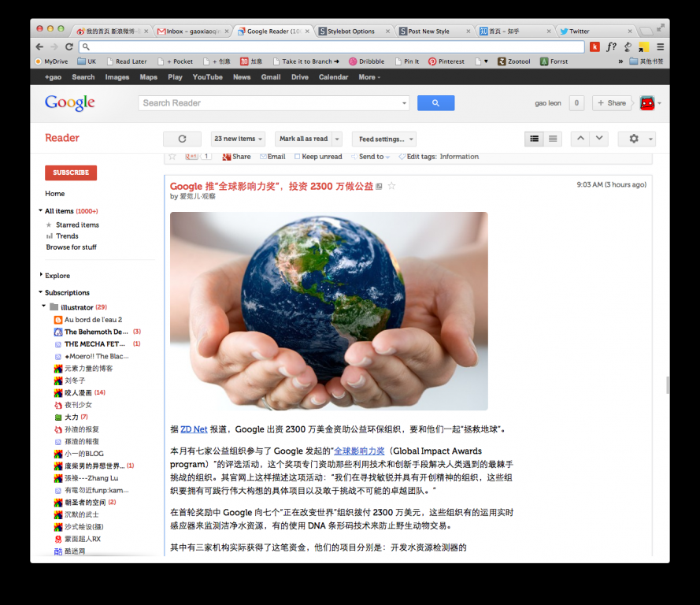Click Mark all as read button
Image resolution: width=700 pixels, height=605 pixels.
click(x=304, y=139)
